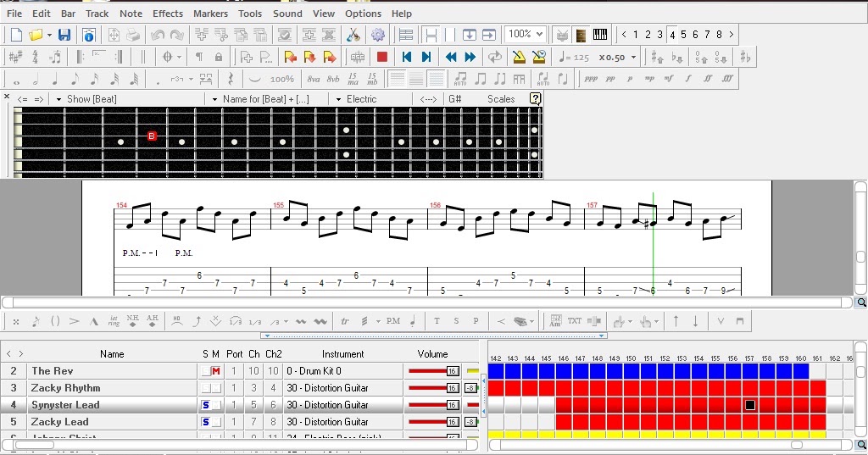Toggle Solo on Zacky Lead track
This screenshot has width=868, height=455.
[206, 422]
